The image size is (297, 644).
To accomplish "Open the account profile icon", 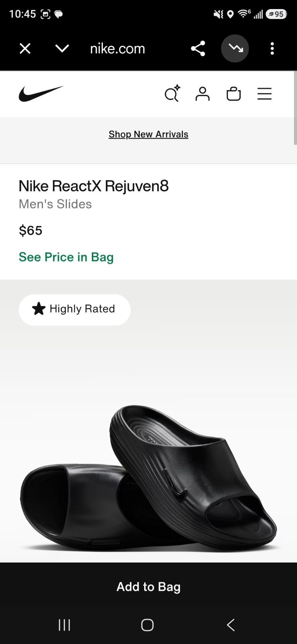I will (202, 94).
